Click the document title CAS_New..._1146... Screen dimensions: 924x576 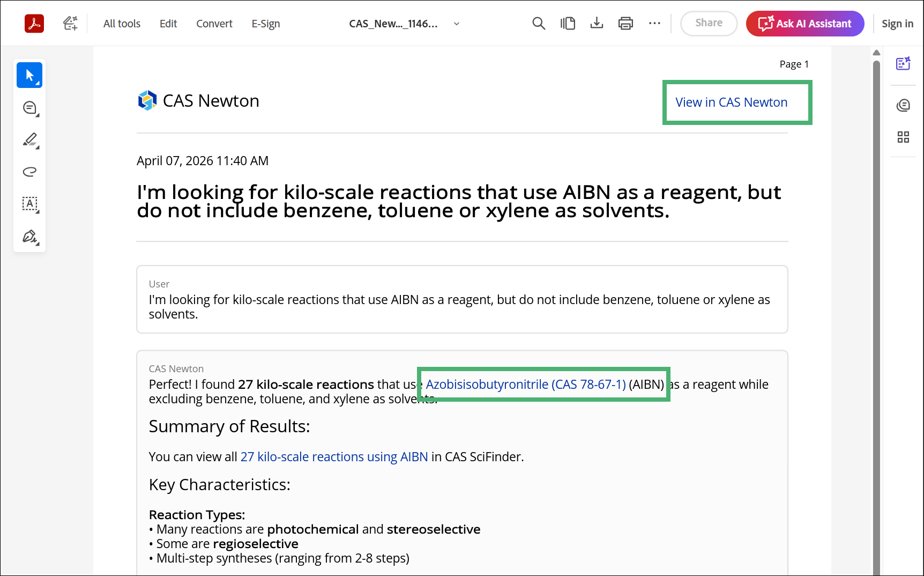click(x=393, y=24)
